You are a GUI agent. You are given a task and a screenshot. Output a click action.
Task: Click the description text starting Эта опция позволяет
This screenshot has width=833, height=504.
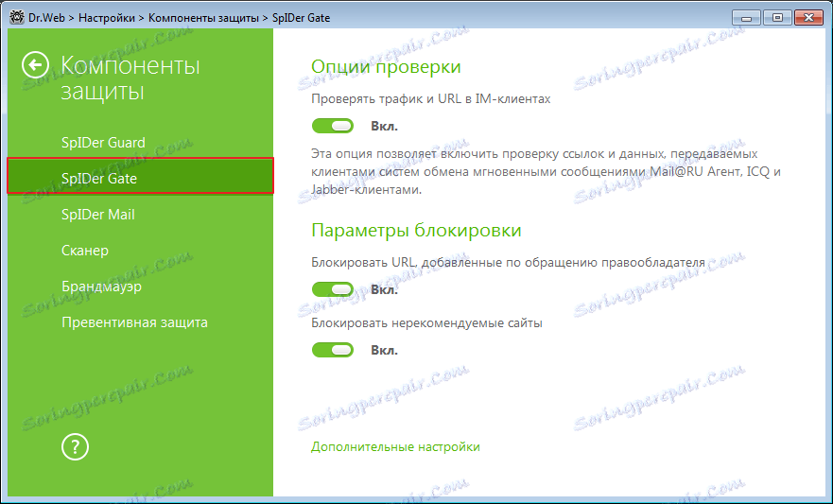(546, 171)
